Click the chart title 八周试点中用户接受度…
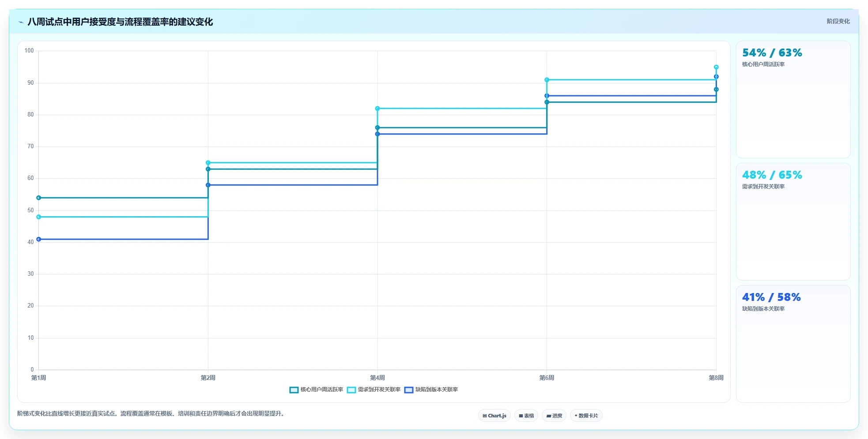This screenshot has width=868, height=439. 120,22
